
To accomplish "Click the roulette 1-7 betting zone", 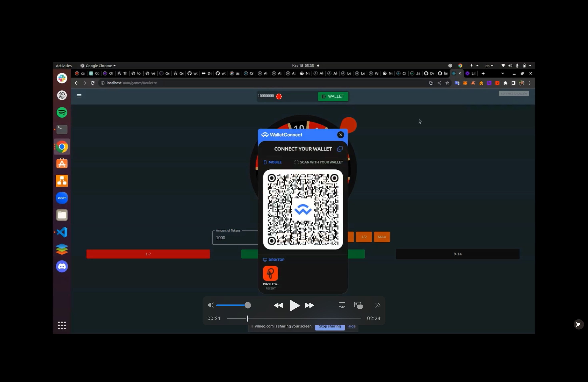I will tap(148, 254).
